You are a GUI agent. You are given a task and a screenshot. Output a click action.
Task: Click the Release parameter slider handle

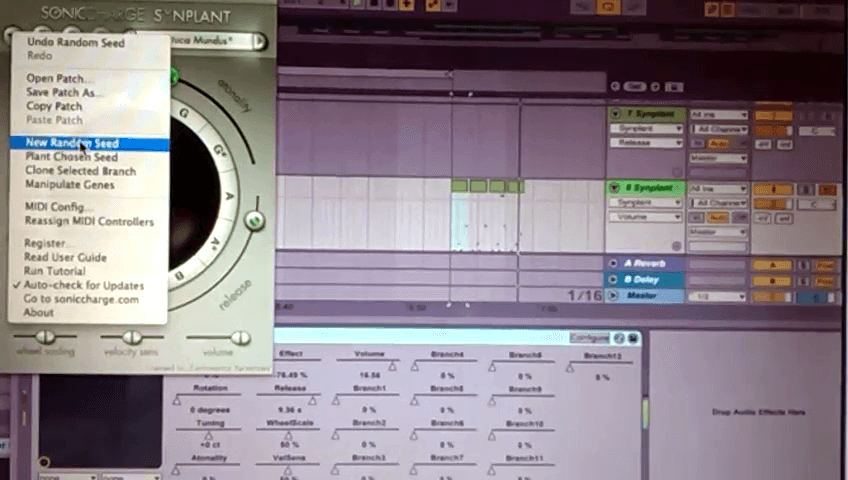312,401
